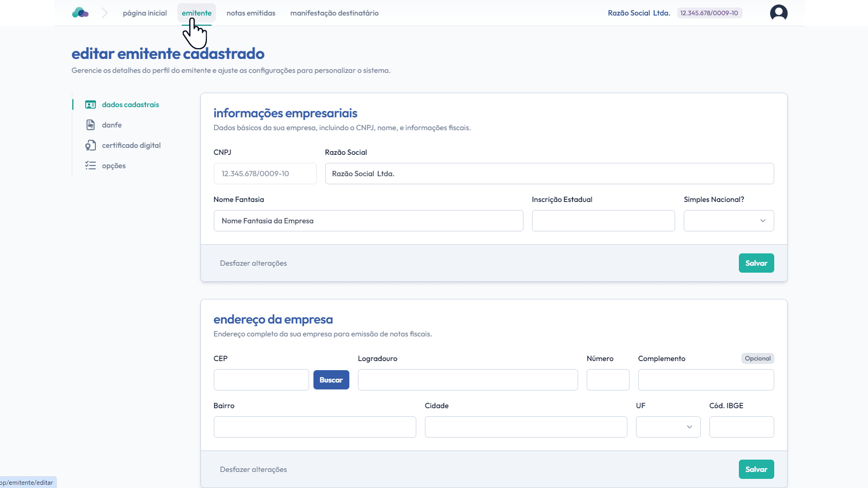Select the Logradouro input field
Viewport: 868px width, 488px height.
[x=467, y=380]
